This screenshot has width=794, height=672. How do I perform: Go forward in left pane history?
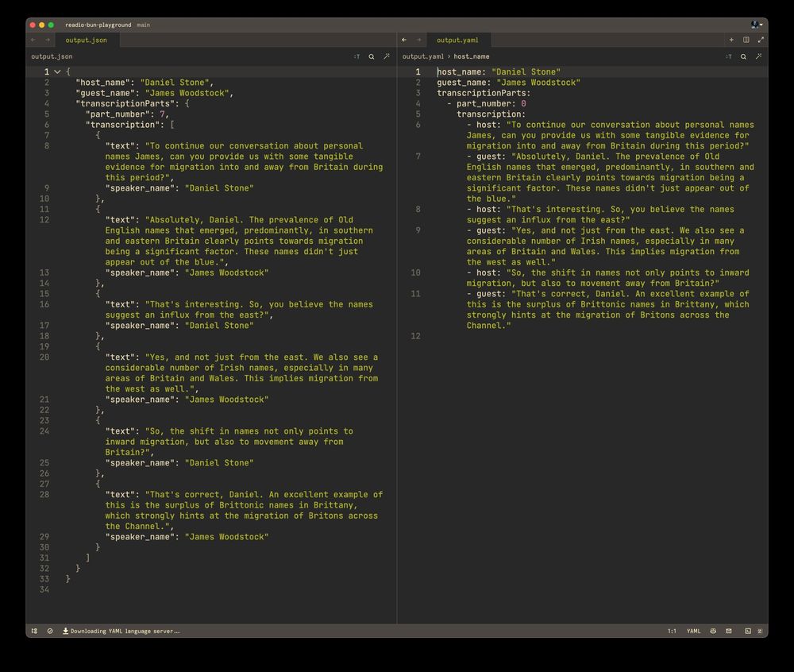point(48,40)
